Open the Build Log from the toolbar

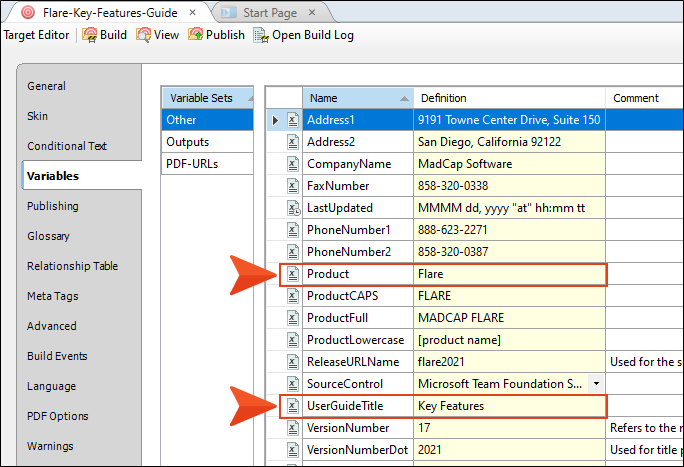tap(304, 35)
